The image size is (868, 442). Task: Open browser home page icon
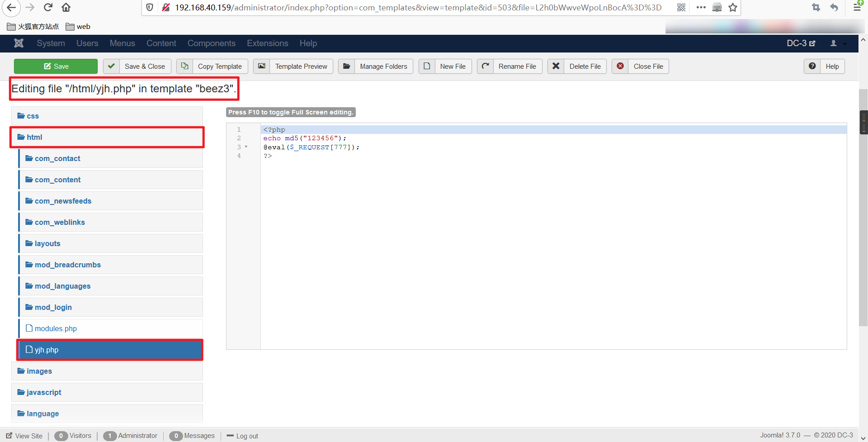(66, 7)
